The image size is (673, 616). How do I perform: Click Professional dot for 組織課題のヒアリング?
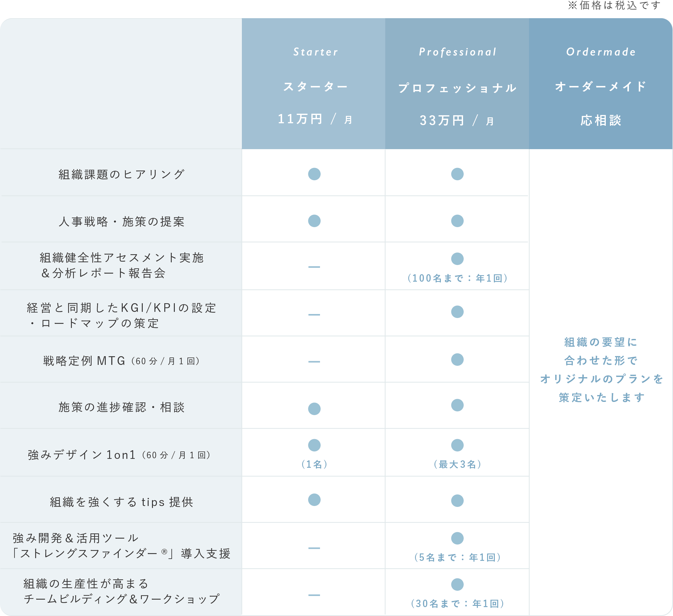(x=457, y=174)
